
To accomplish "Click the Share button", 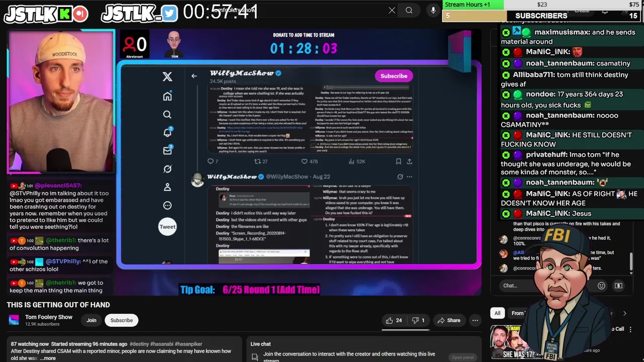I will click(449, 320).
